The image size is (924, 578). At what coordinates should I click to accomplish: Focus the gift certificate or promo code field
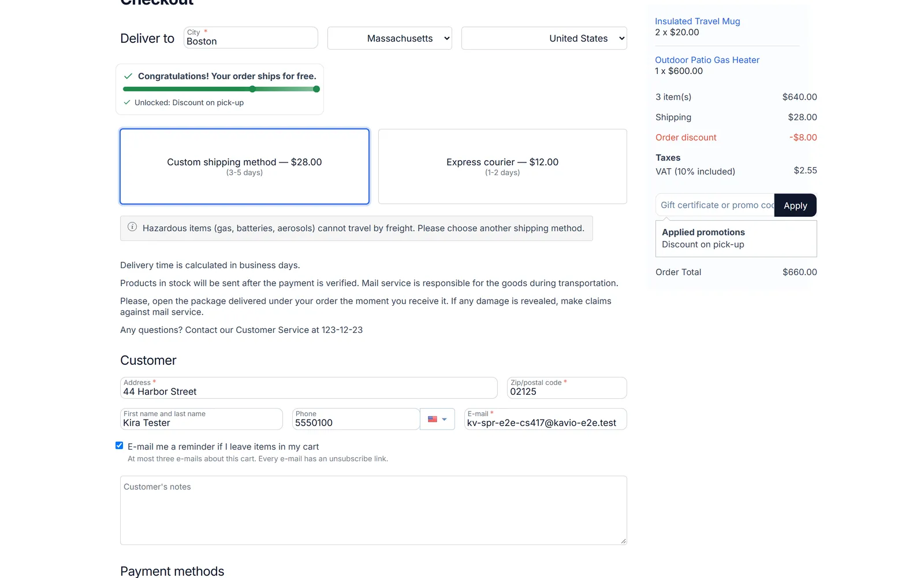715,205
